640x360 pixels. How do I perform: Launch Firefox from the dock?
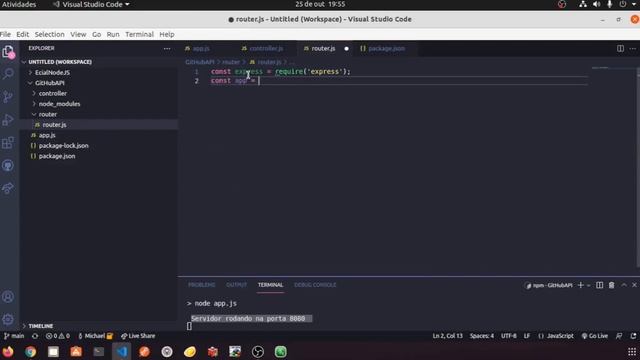point(8,351)
